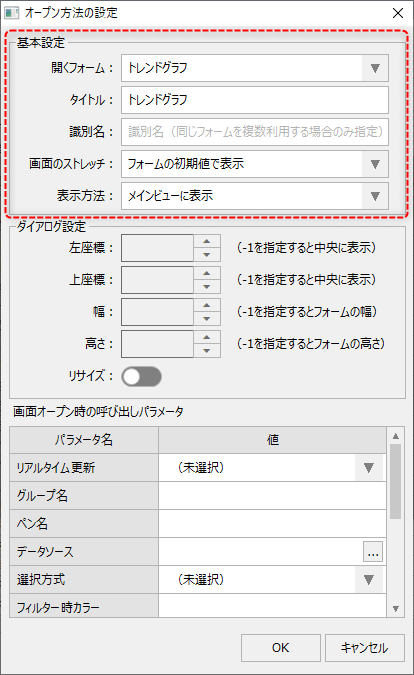
Task: Click the キャンセル button
Action: [365, 648]
